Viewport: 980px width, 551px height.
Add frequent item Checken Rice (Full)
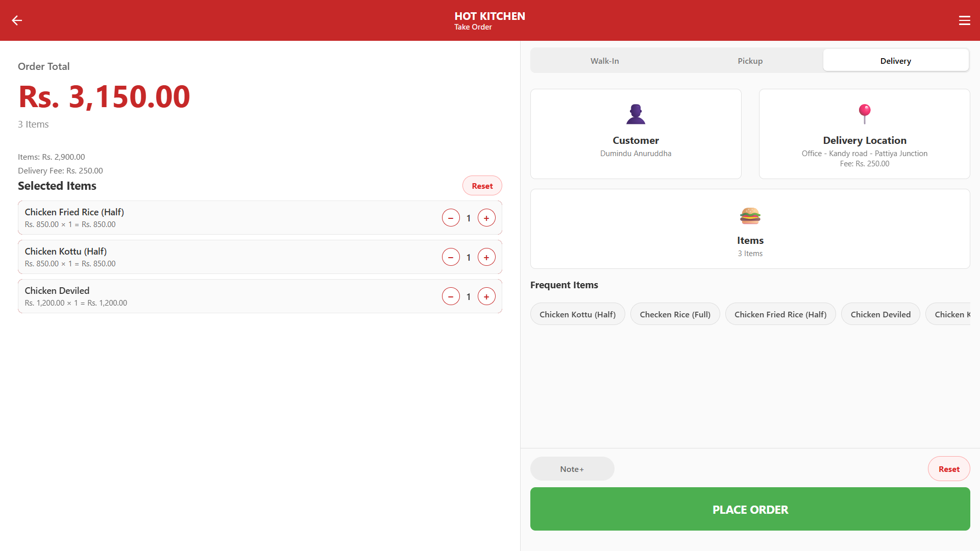[x=675, y=314]
